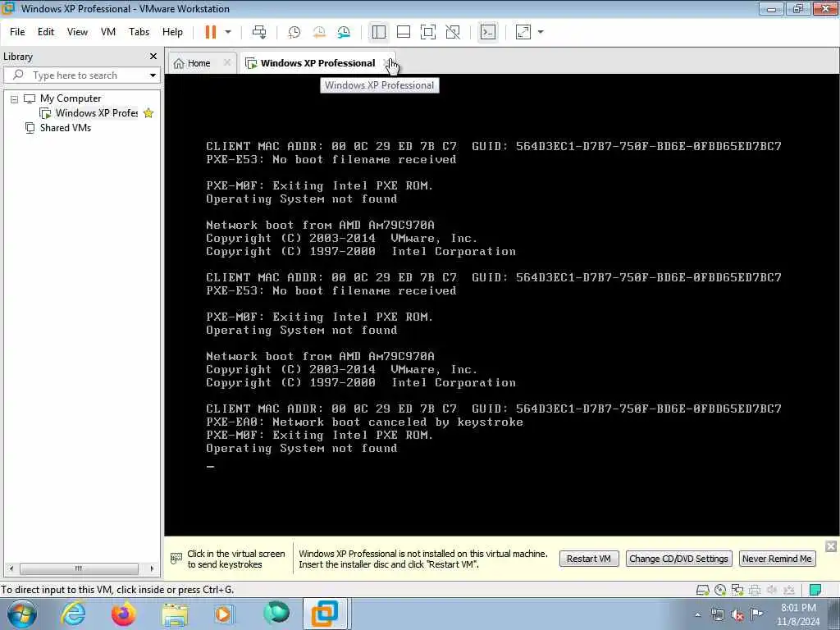Open the View menu
This screenshot has width=840, height=630.
coord(77,32)
